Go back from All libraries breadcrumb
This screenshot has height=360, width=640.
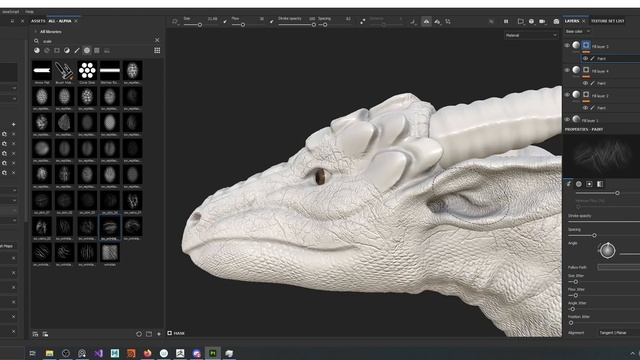tap(36, 31)
